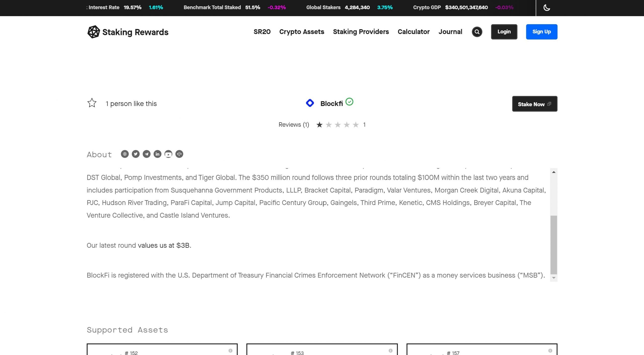Viewport: 644px width, 355px height.
Task: Click the About section heading
Action: click(99, 155)
